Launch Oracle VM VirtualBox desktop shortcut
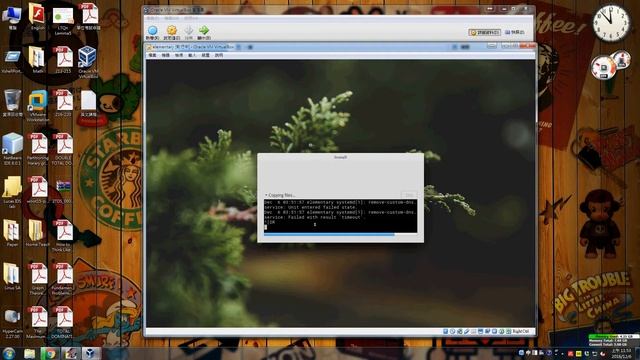The width and height of the screenshot is (640, 360). pos(87,61)
